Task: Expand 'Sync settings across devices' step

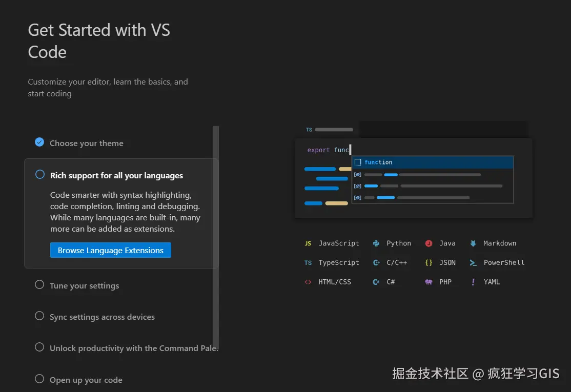Action: (x=102, y=317)
